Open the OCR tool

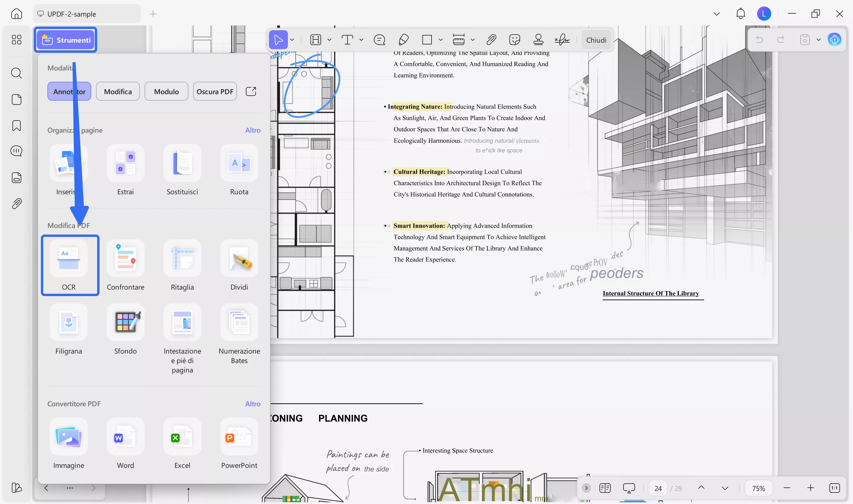click(69, 265)
